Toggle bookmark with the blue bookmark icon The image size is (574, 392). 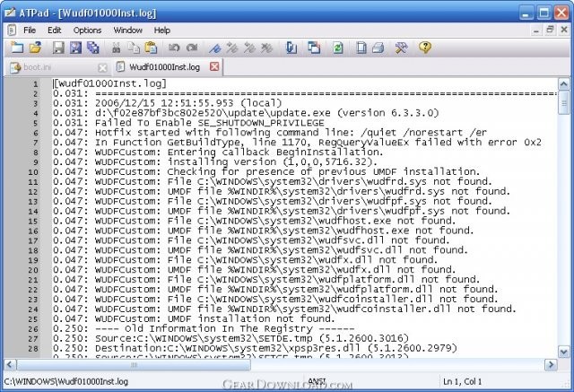(x=214, y=48)
